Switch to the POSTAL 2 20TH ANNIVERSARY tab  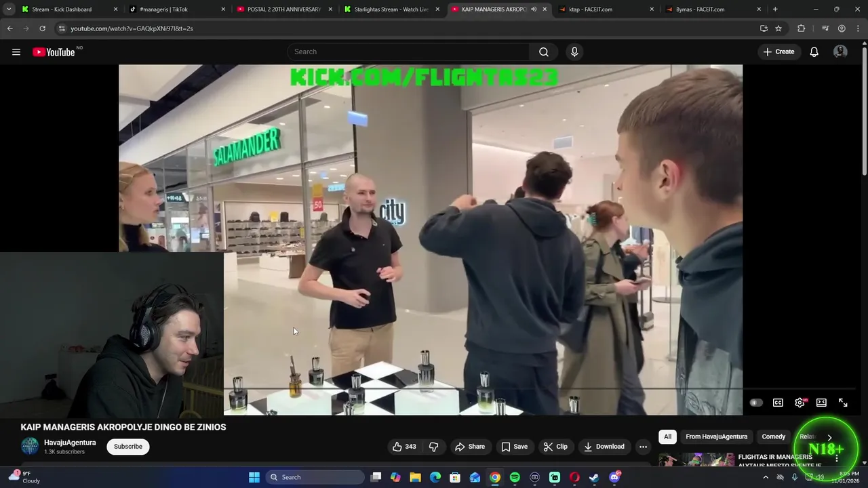[x=285, y=9]
